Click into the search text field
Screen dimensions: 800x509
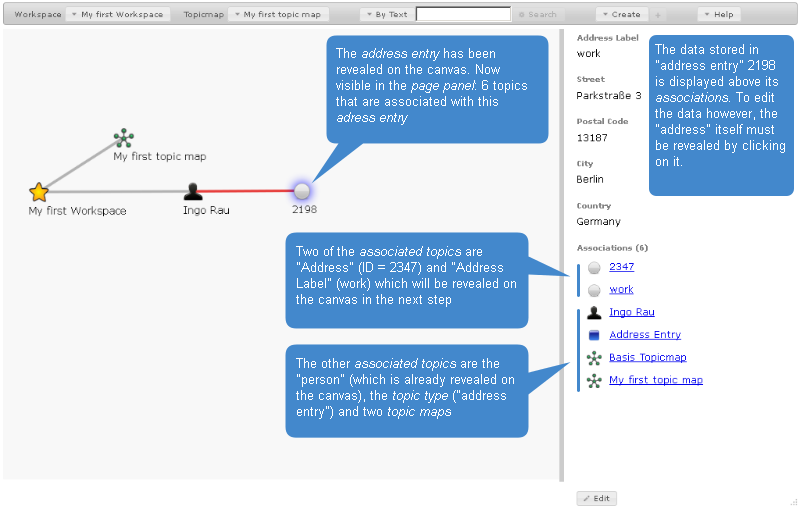[463, 15]
